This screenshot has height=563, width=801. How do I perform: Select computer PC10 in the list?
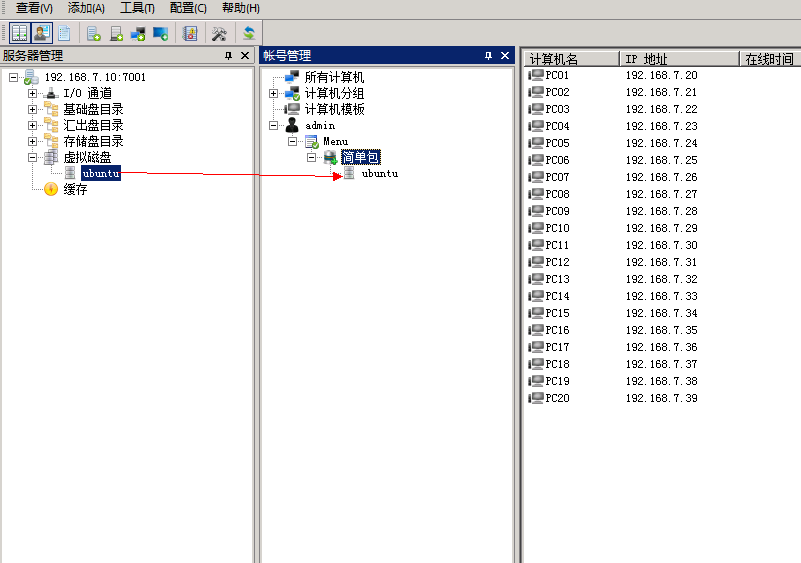(x=557, y=228)
